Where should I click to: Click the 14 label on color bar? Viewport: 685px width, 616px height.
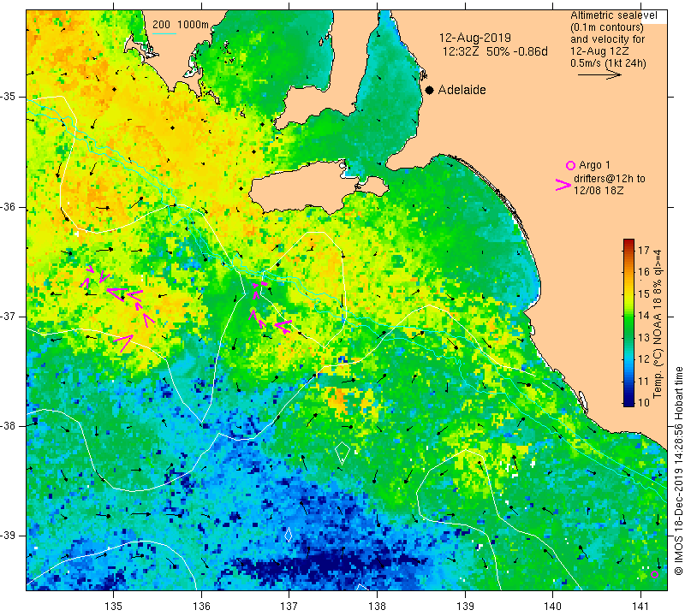(644, 316)
